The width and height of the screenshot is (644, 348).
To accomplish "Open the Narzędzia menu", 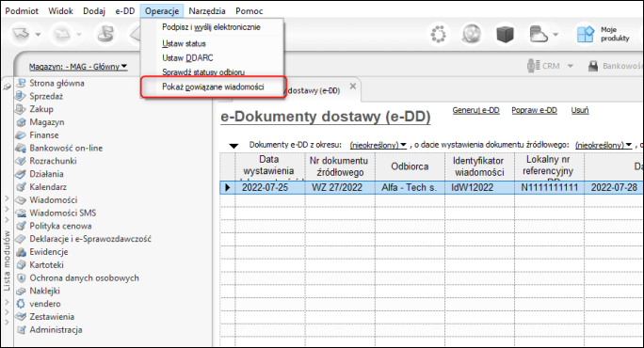I will pyautogui.click(x=207, y=11).
